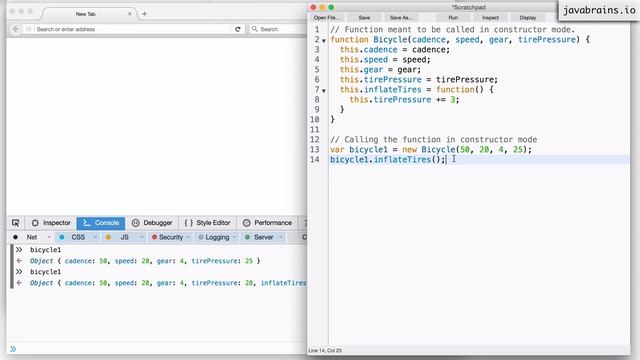Image resolution: width=640 pixels, height=360 pixels.
Task: Click the comment on line 1
Action: pyautogui.click(x=452, y=29)
